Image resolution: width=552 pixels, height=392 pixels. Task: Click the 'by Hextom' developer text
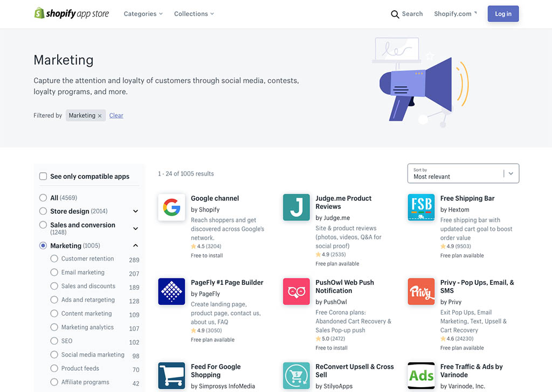coord(454,209)
